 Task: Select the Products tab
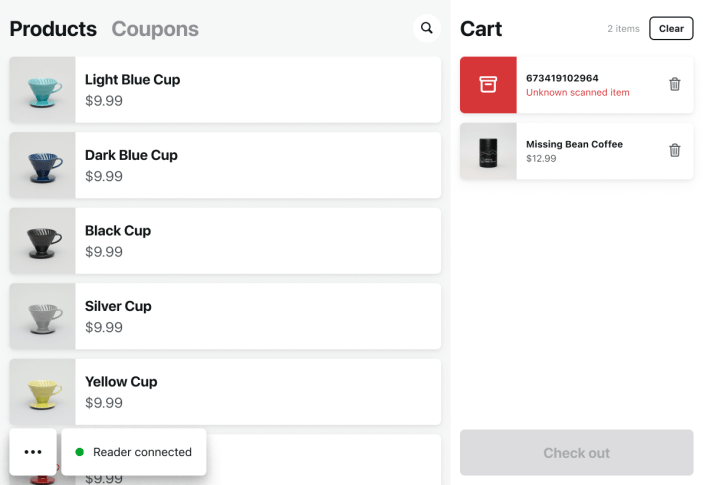pyautogui.click(x=53, y=29)
